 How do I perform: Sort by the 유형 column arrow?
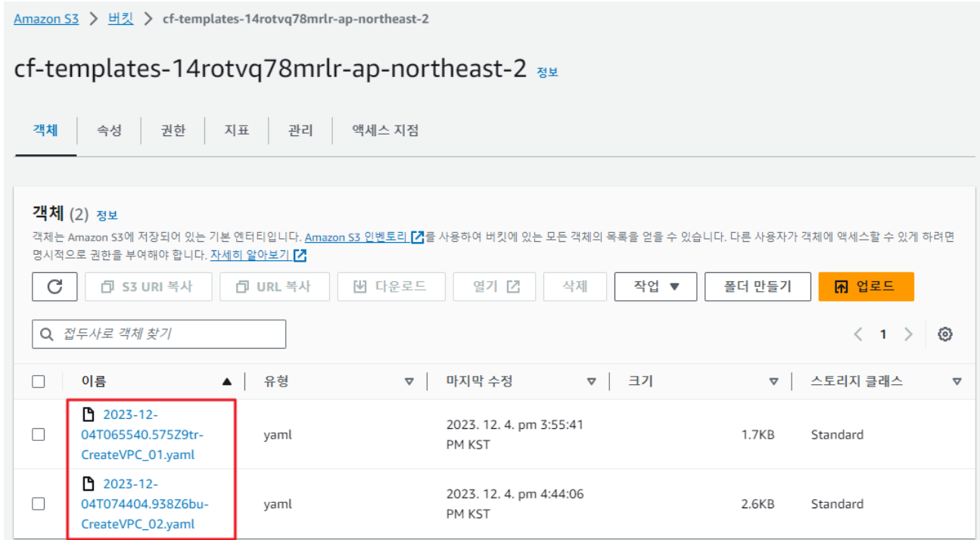pos(409,382)
